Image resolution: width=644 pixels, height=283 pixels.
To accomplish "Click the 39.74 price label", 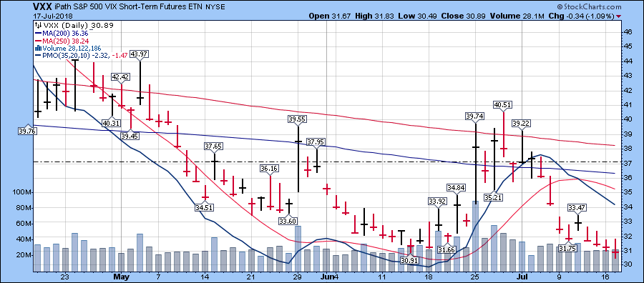I will [x=475, y=116].
